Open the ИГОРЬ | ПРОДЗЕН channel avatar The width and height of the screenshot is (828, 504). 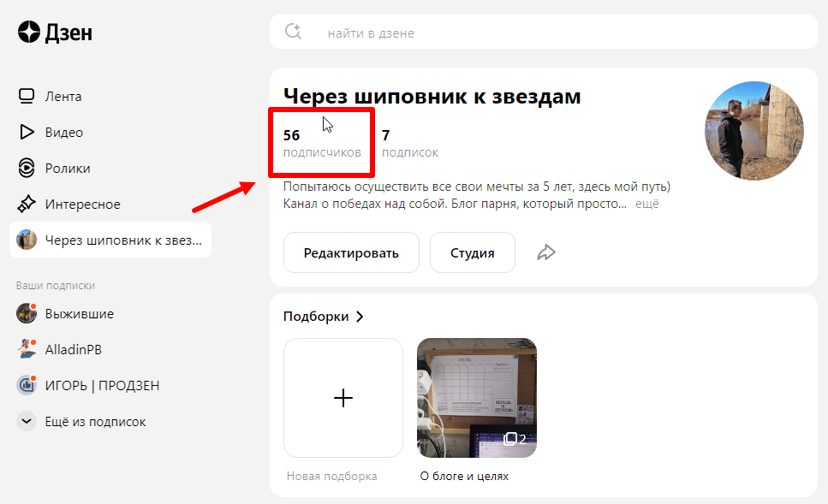click(26, 385)
